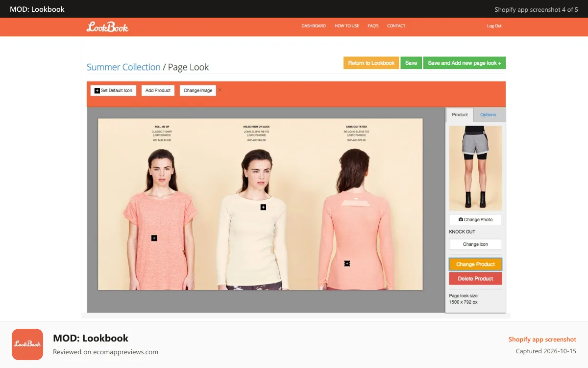Screen dimensions: 588x368
Task: Go to FAQ's in navigation
Action: (x=373, y=26)
